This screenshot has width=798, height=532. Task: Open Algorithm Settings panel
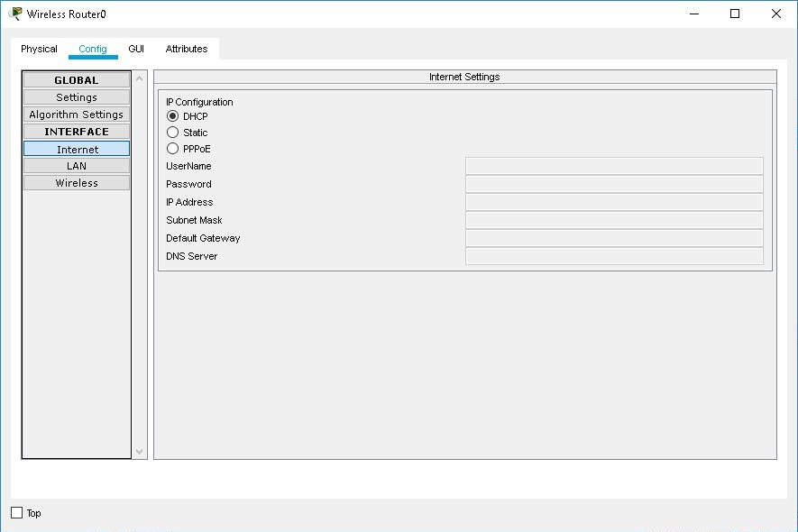pyautogui.click(x=76, y=114)
